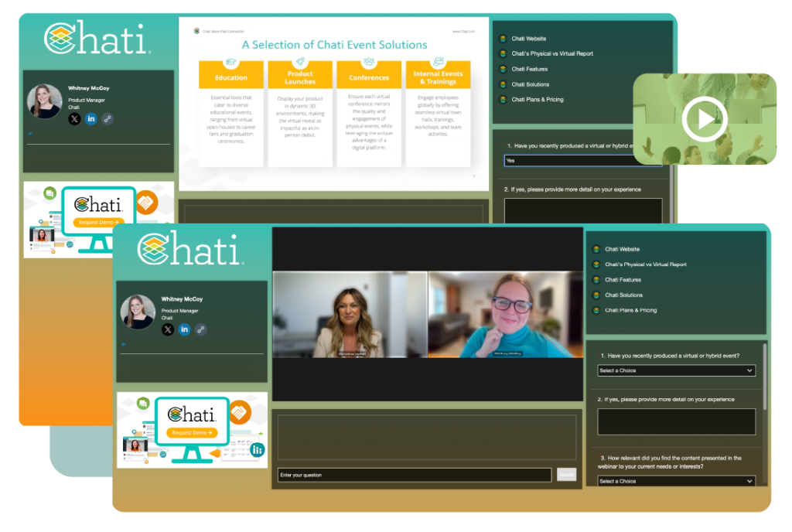The width and height of the screenshot is (792, 532).
Task: Click slide title 'A Selection of Chati Event Solutions'
Action: pos(334,45)
